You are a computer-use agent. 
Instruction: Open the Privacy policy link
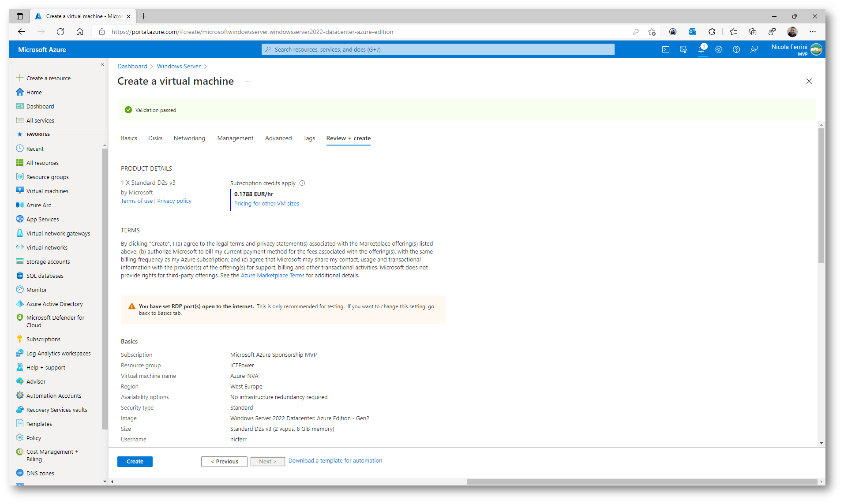pos(174,201)
